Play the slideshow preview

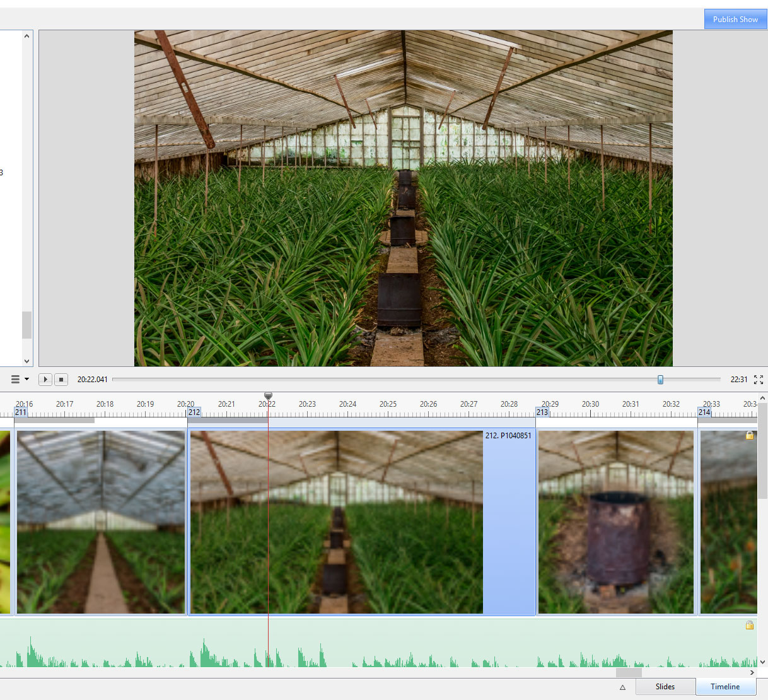pos(45,380)
